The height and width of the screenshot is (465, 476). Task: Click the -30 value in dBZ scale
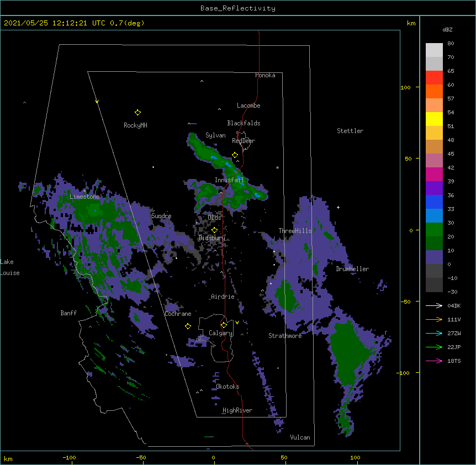click(x=452, y=292)
